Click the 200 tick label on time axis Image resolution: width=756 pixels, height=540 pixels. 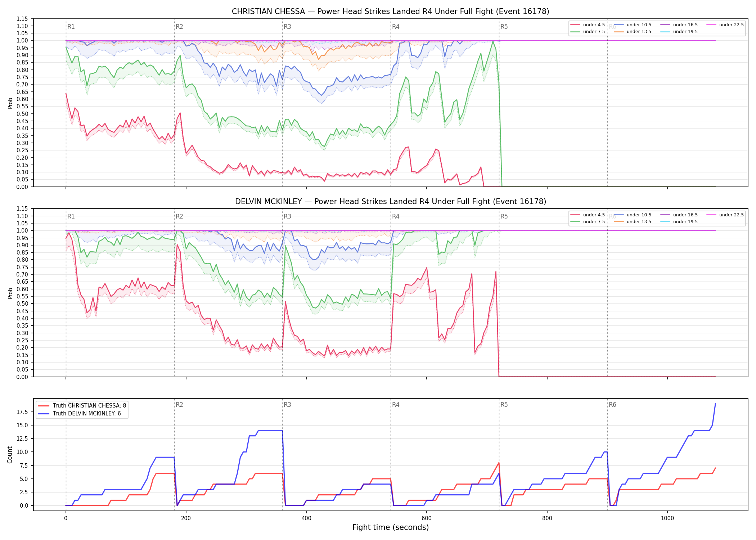[186, 518]
